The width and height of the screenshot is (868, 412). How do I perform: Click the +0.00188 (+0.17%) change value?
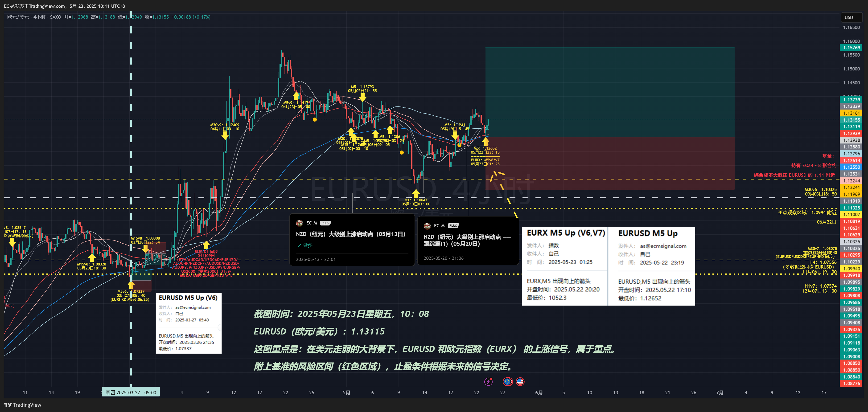(x=191, y=17)
